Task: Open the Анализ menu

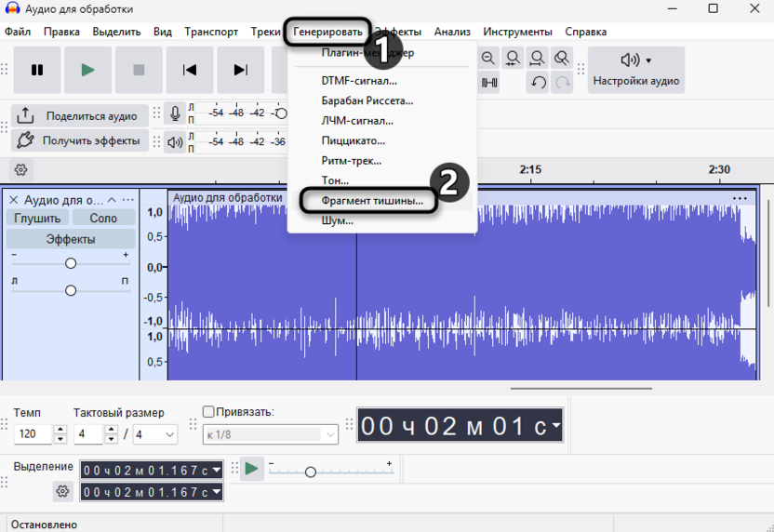Action: [x=452, y=32]
